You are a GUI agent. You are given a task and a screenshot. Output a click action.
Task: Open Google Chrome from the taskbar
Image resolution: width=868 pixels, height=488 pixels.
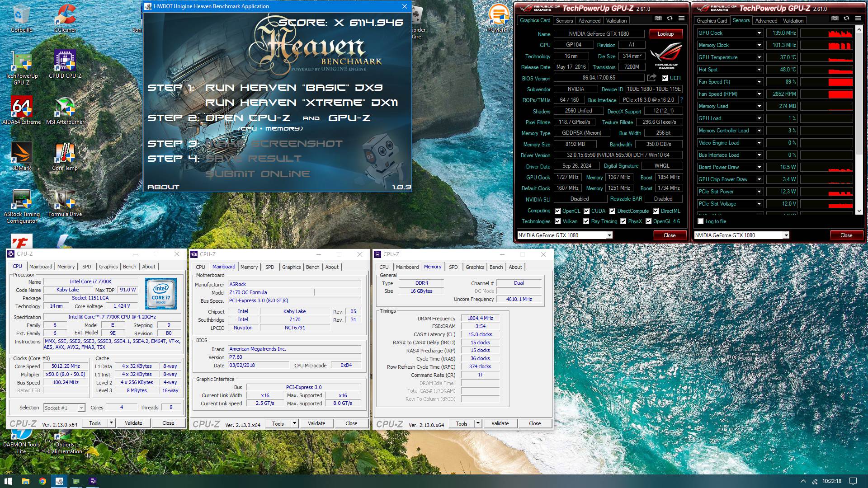(42, 481)
